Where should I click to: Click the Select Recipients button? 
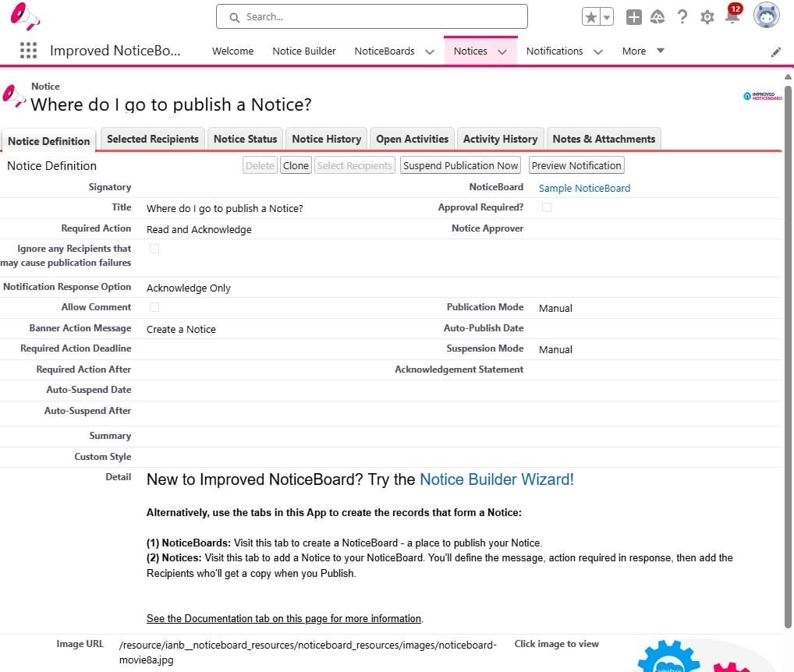pos(354,165)
